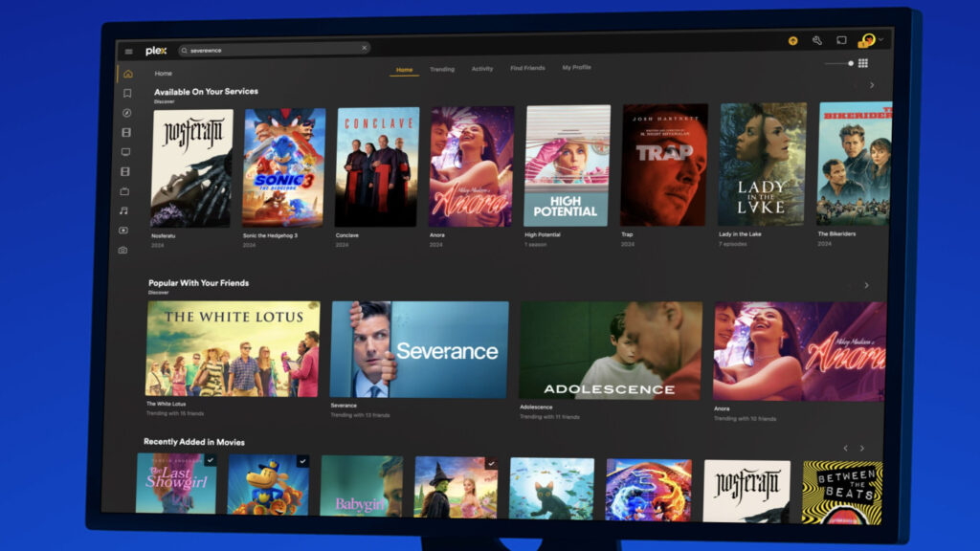Open the Sonic the Hedgehog 3 poster
This screenshot has width=980, height=551.
coord(283,167)
